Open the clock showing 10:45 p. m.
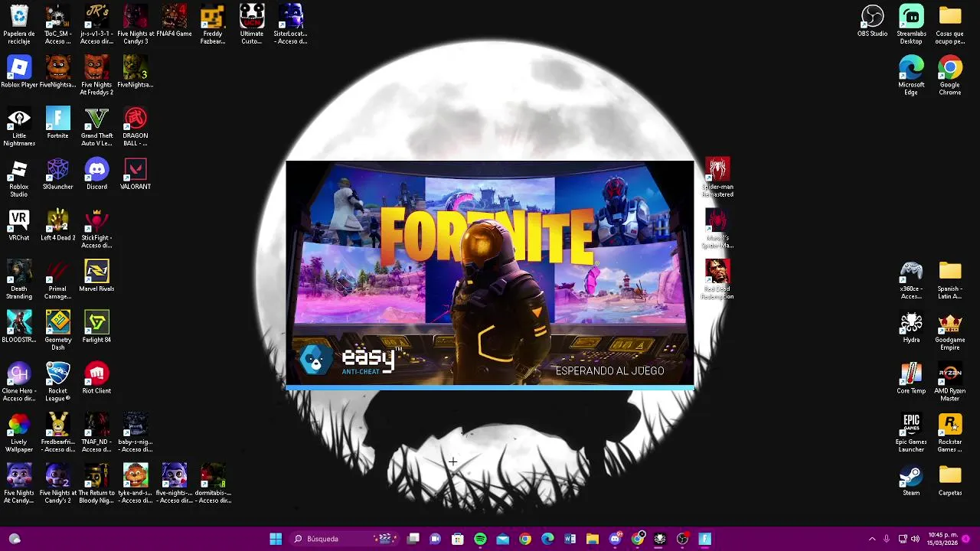 pos(942,539)
